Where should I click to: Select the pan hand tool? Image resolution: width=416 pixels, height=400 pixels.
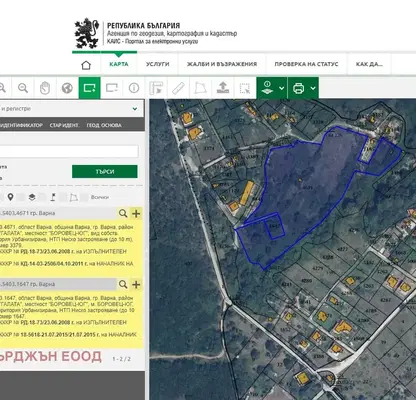click(x=45, y=88)
